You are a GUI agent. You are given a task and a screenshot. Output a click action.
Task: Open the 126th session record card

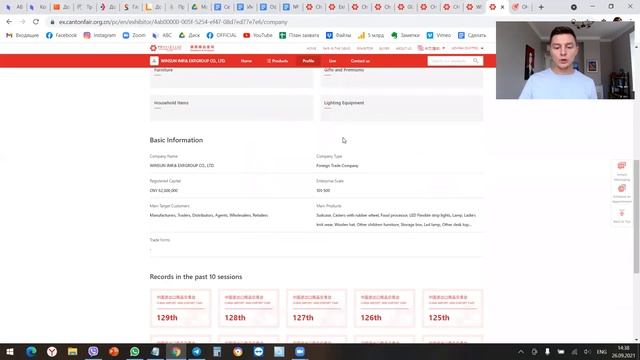[384, 308]
